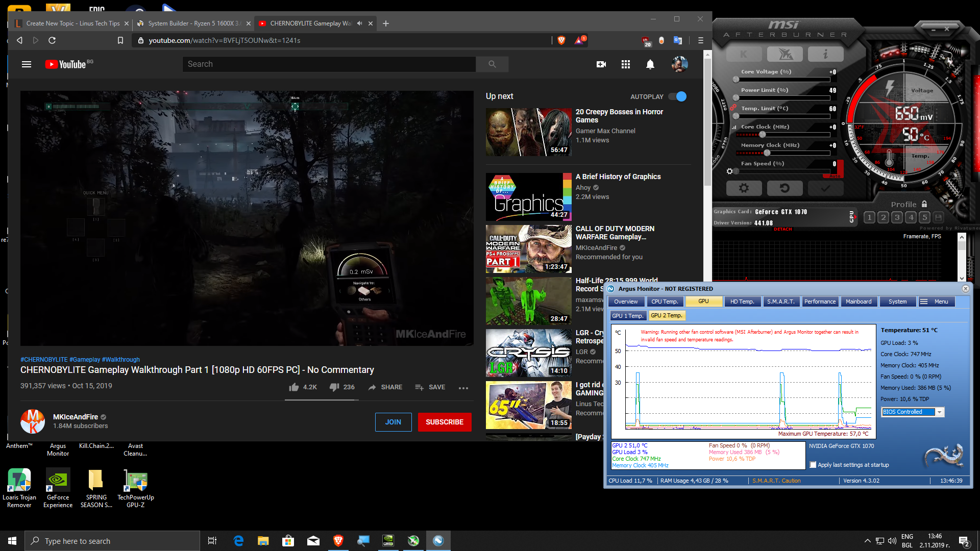Click SAVE under the video

430,388
